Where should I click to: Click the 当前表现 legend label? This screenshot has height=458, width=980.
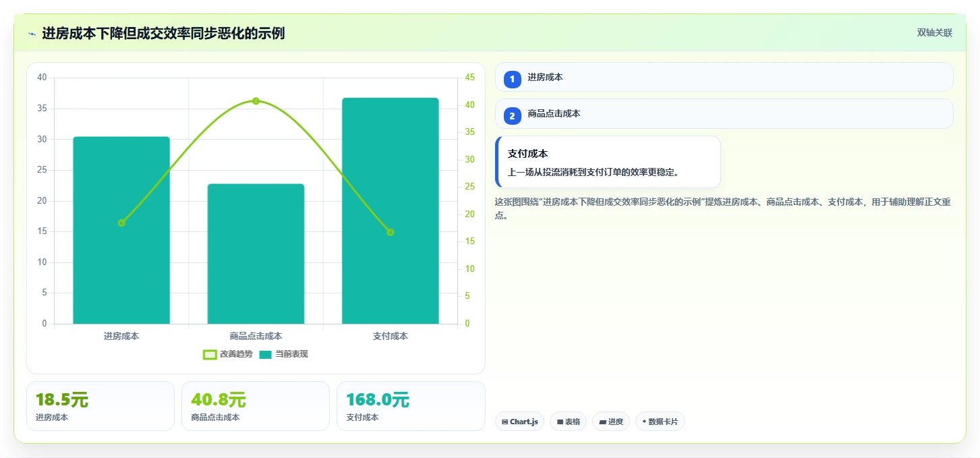click(x=291, y=354)
